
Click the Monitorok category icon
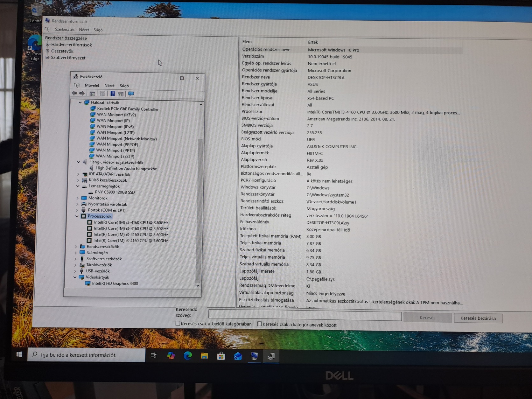point(84,198)
